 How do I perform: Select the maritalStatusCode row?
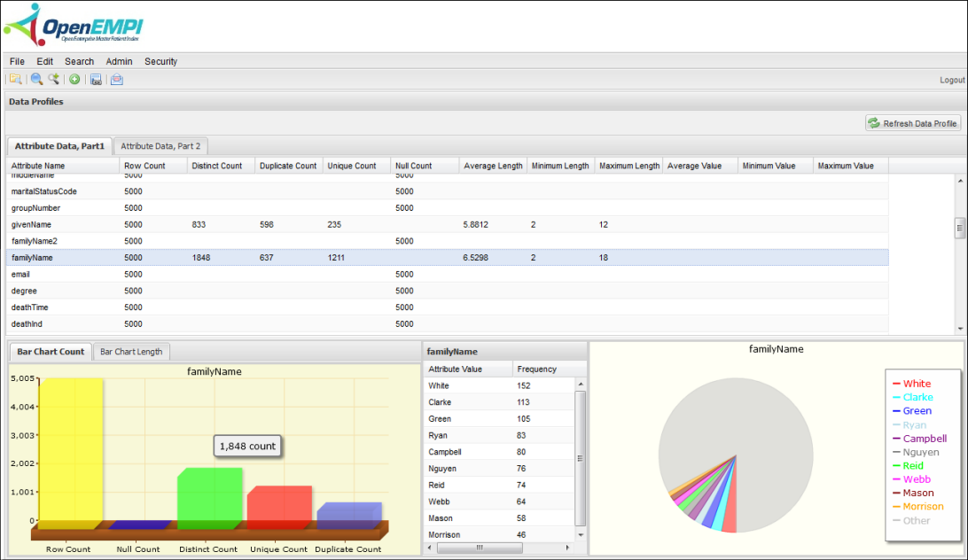pyautogui.click(x=448, y=191)
